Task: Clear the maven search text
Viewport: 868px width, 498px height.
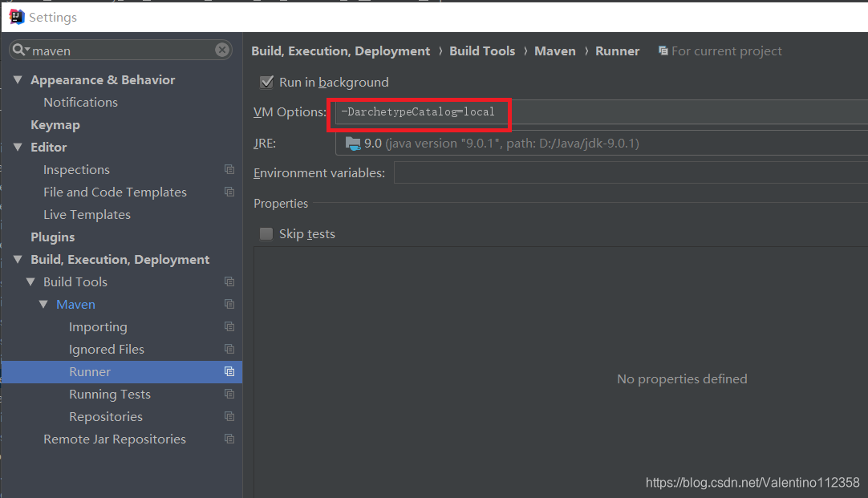Action: tap(222, 50)
